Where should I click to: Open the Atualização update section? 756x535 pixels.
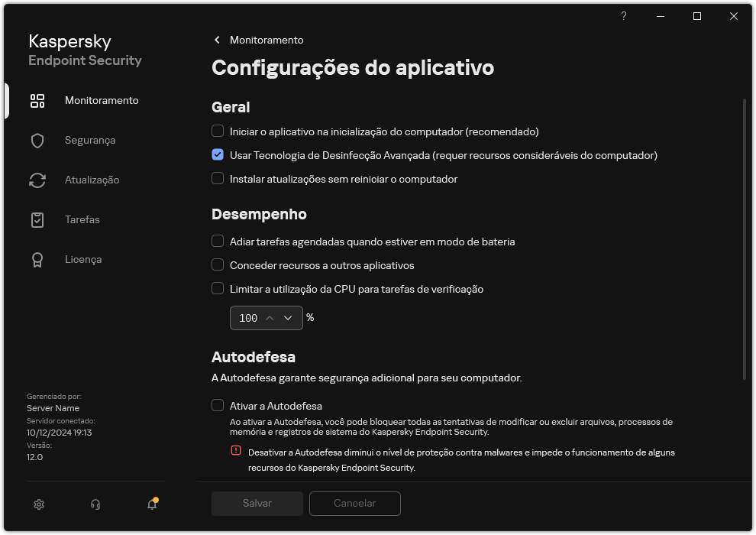[x=92, y=180]
